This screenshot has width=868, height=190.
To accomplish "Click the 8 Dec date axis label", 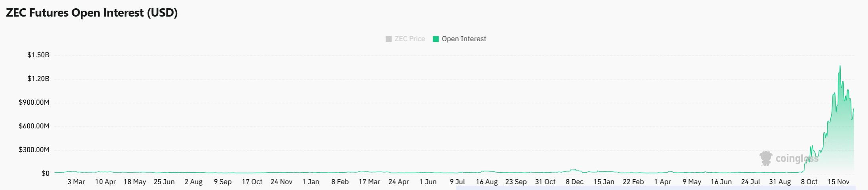I will [574, 182].
